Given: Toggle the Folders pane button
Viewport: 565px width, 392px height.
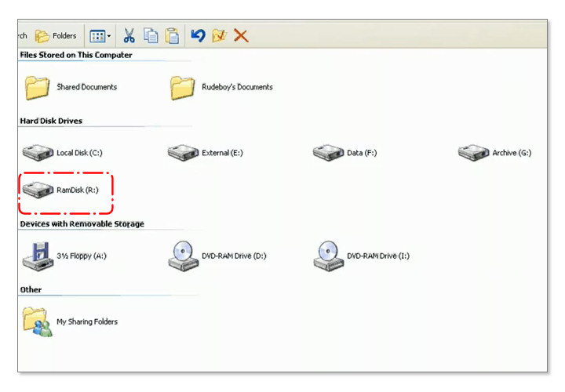Looking at the screenshot, I should [x=56, y=36].
